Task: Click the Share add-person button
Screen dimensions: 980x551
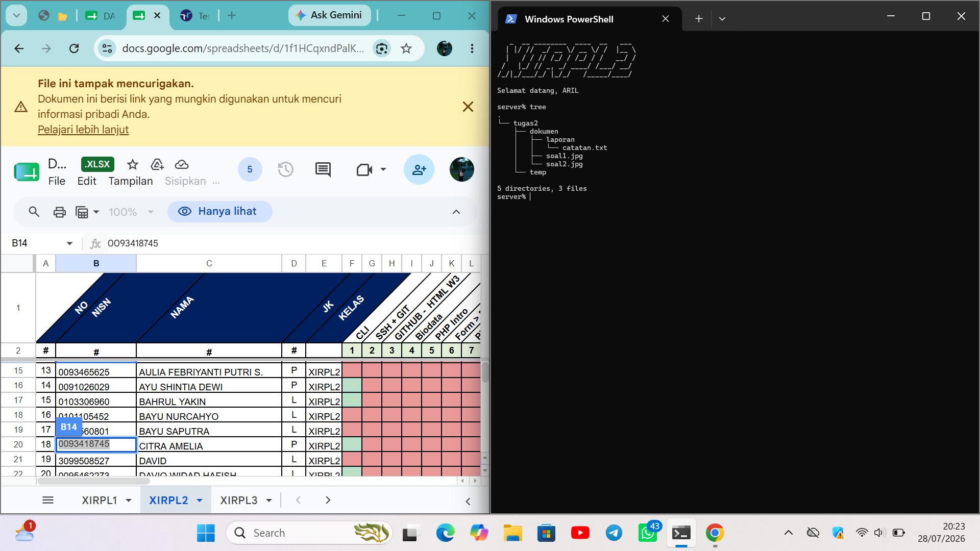Action: [419, 169]
